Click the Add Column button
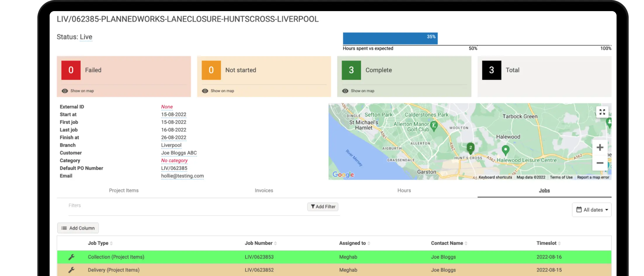 coord(78,228)
